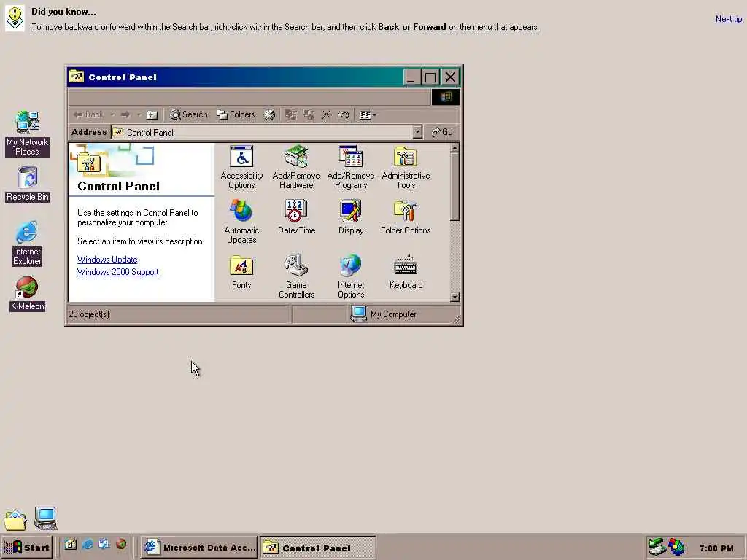Open the Forward history dropdown arrow
Screen dimensions: 747x560
point(139,114)
